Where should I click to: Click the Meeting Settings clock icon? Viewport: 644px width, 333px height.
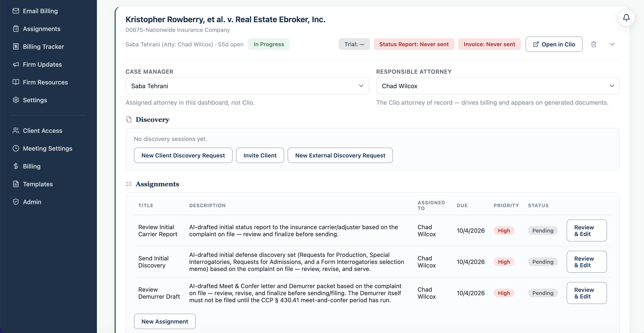16,148
